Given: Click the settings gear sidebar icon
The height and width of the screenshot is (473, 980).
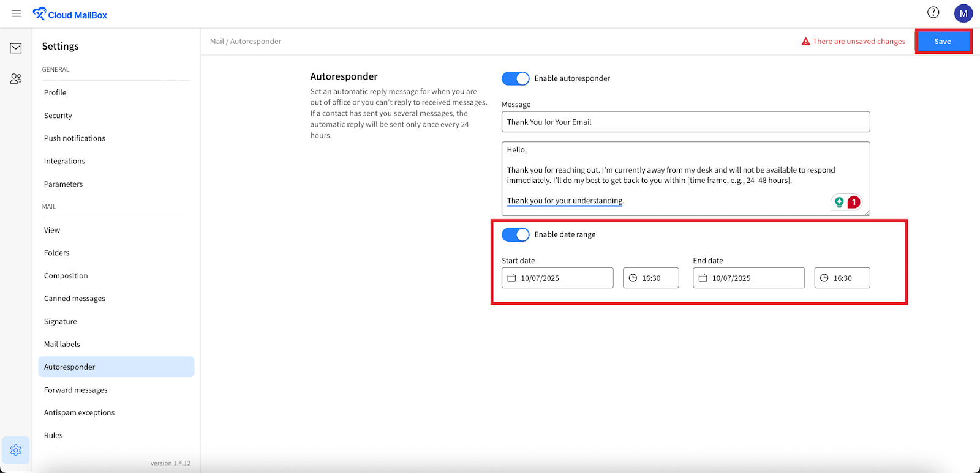Looking at the screenshot, I should pos(16,450).
